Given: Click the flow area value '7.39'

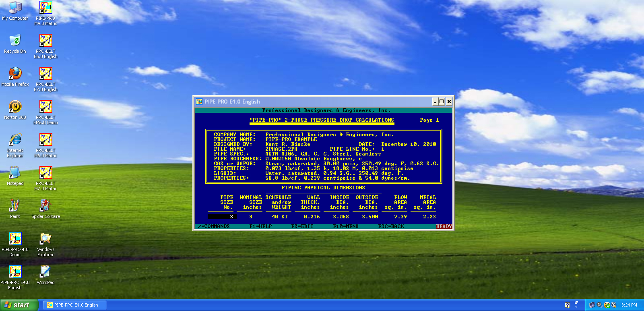Looking at the screenshot, I should click(x=400, y=217).
